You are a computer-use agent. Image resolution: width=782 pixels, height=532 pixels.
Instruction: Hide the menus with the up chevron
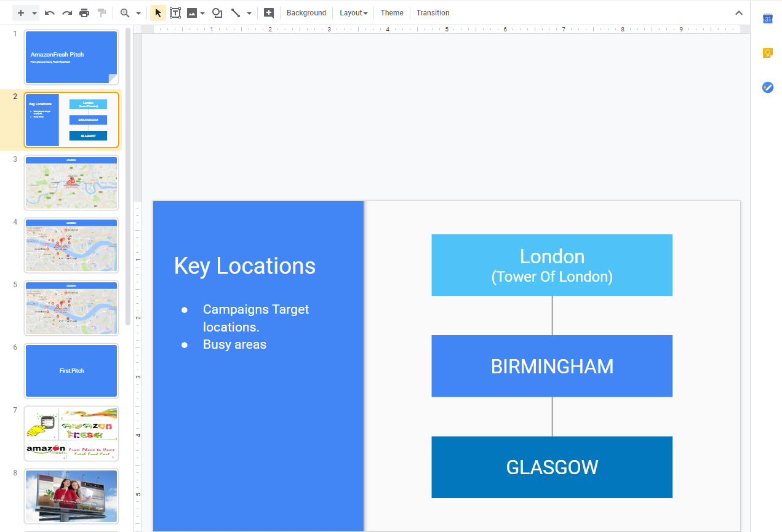pyautogui.click(x=739, y=13)
